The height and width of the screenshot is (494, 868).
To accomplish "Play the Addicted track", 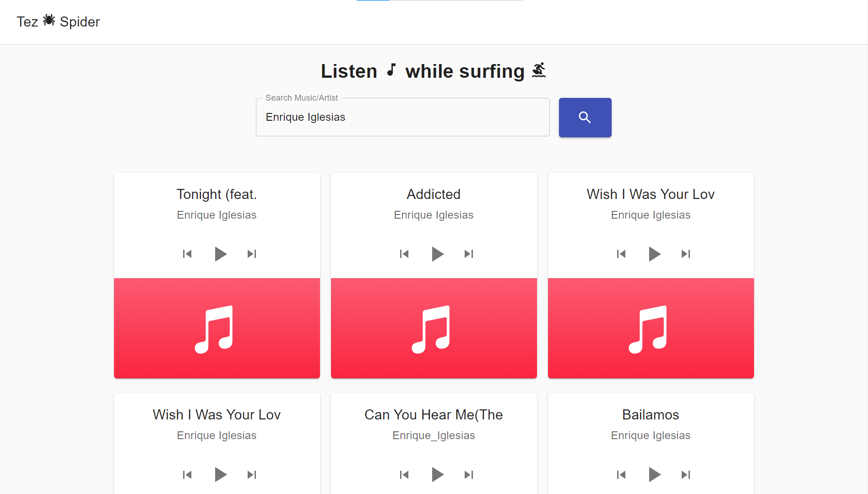I will tap(437, 254).
